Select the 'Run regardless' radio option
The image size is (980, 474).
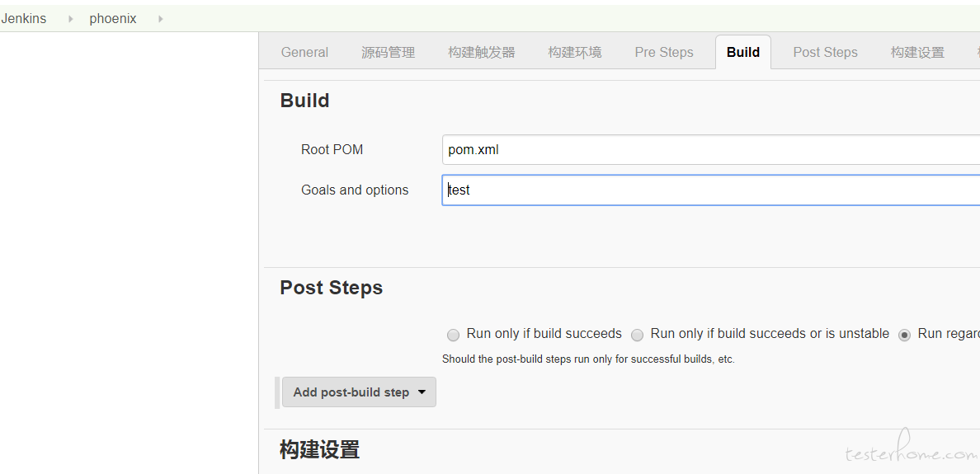[x=904, y=335]
